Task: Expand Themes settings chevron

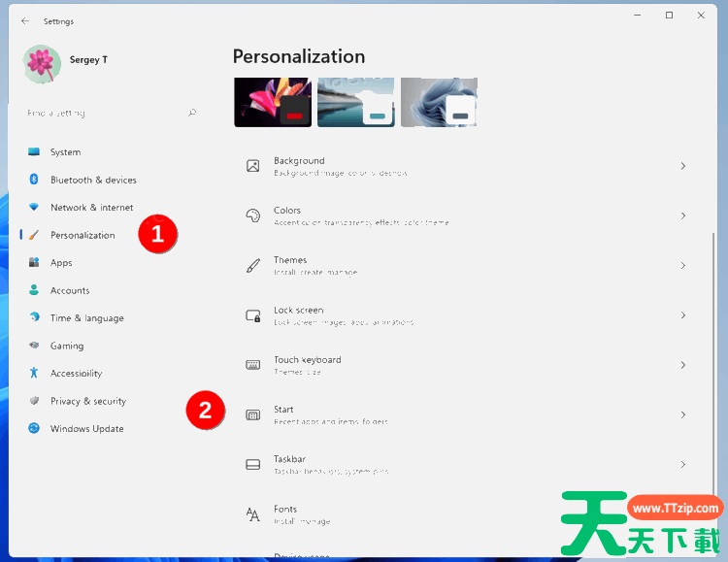Action: coord(683,265)
